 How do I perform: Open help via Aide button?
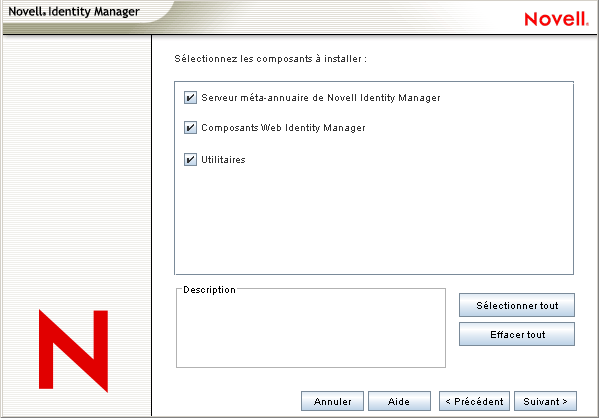(x=399, y=401)
